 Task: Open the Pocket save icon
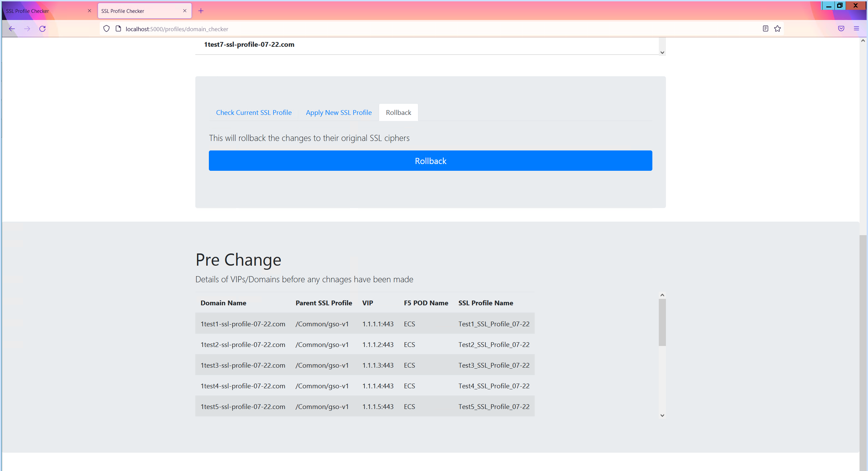tap(841, 29)
